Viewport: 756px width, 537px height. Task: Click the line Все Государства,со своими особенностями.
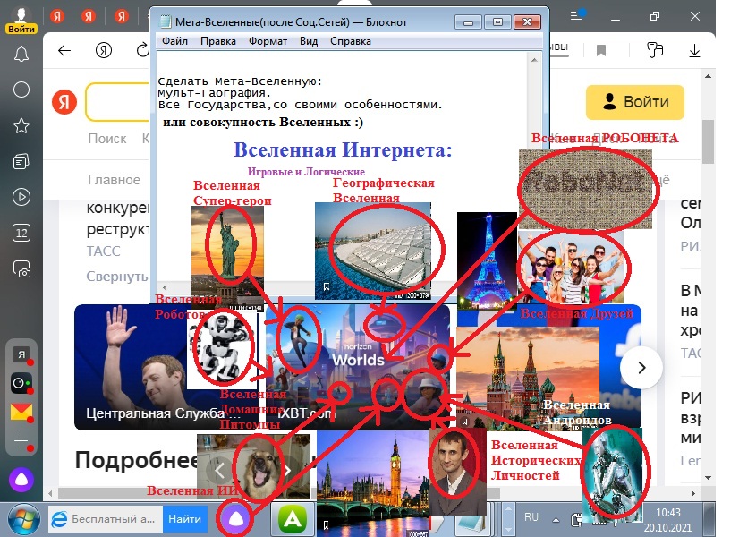pyautogui.click(x=300, y=104)
